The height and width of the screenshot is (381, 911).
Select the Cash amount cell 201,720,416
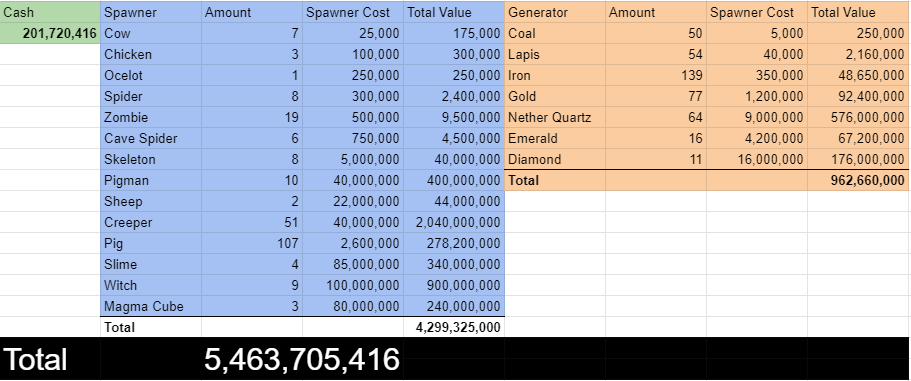[x=50, y=34]
